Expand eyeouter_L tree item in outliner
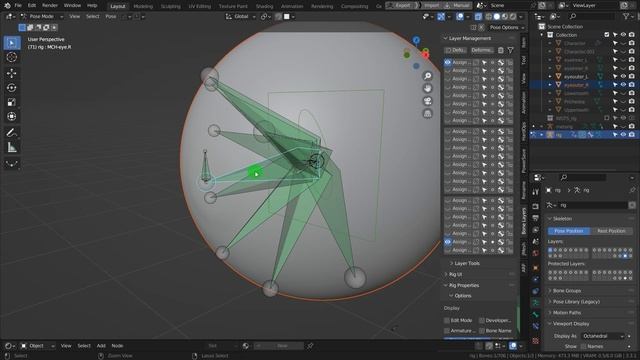This screenshot has width=640, height=360. pos(550,76)
